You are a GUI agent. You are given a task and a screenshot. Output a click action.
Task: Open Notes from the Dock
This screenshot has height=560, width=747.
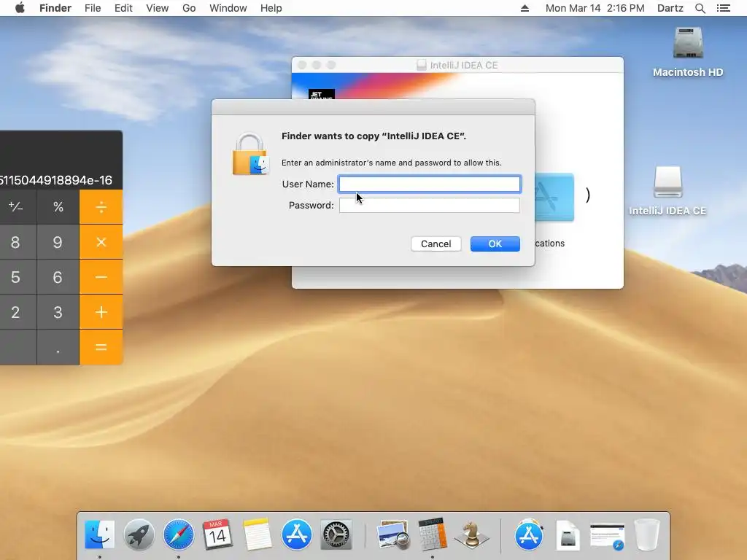click(x=258, y=534)
